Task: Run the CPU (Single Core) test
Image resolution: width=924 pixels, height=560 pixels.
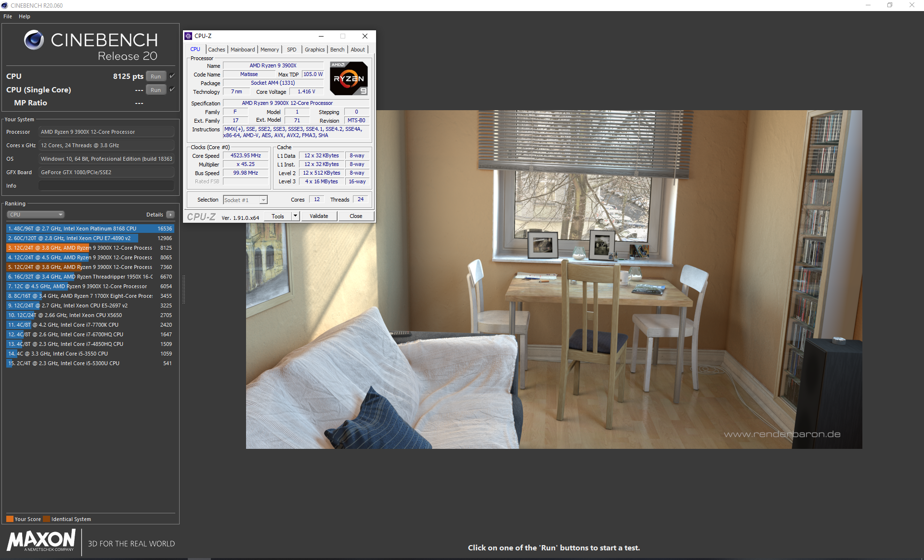Action: tap(156, 89)
